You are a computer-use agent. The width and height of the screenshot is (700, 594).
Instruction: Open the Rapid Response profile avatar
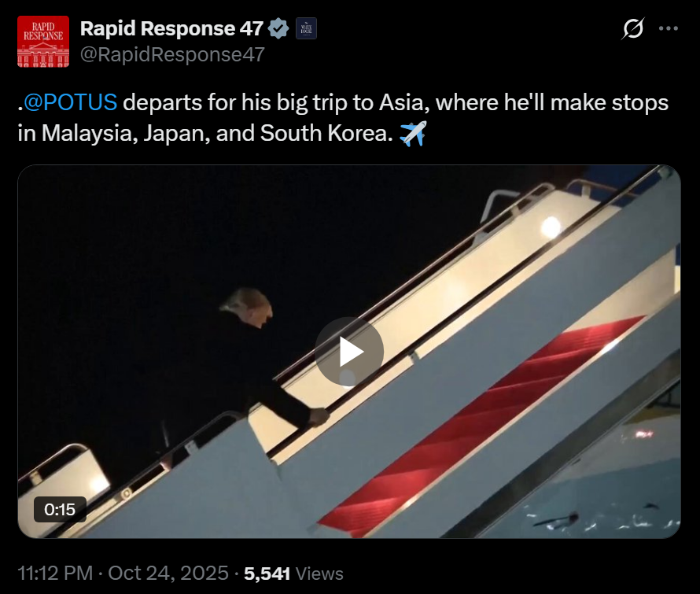click(x=42, y=41)
